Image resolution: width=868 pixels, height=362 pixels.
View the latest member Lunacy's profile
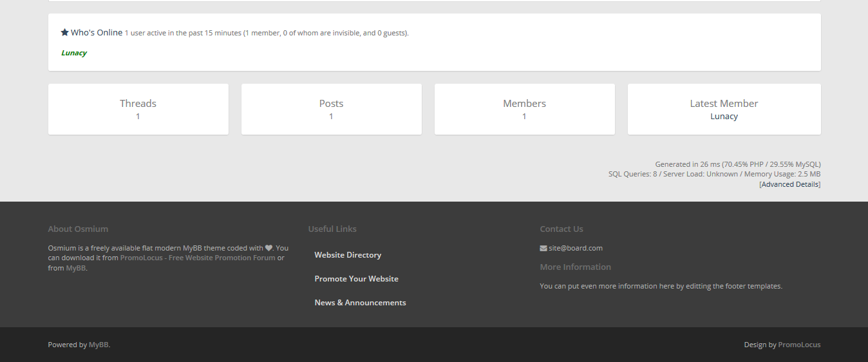click(x=724, y=117)
